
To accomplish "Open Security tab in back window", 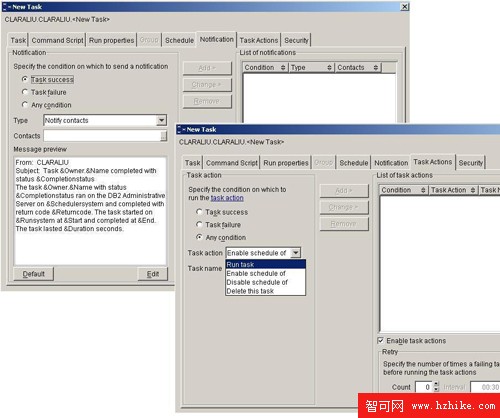I will [296, 40].
